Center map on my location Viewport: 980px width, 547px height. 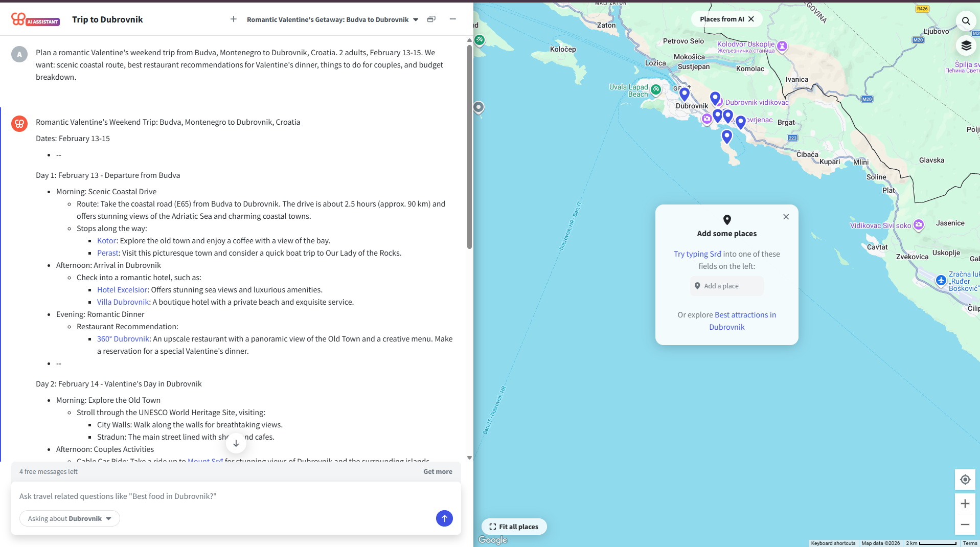click(965, 480)
